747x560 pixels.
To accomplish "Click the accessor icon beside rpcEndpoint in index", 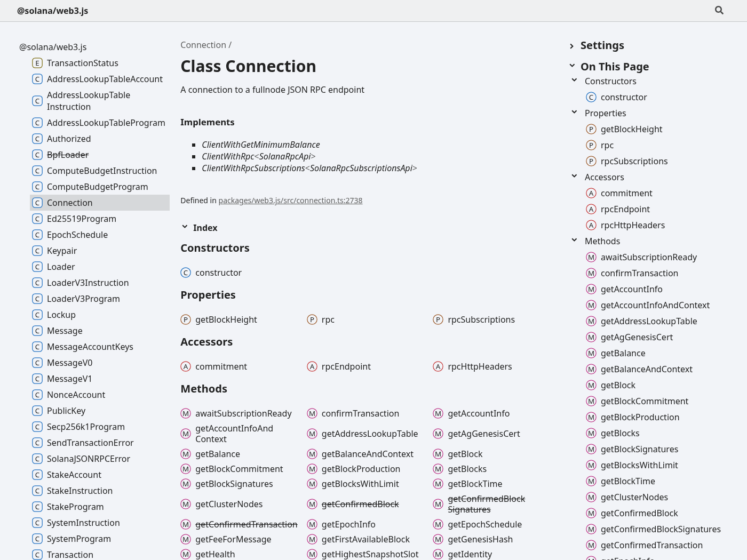I will click(x=312, y=366).
